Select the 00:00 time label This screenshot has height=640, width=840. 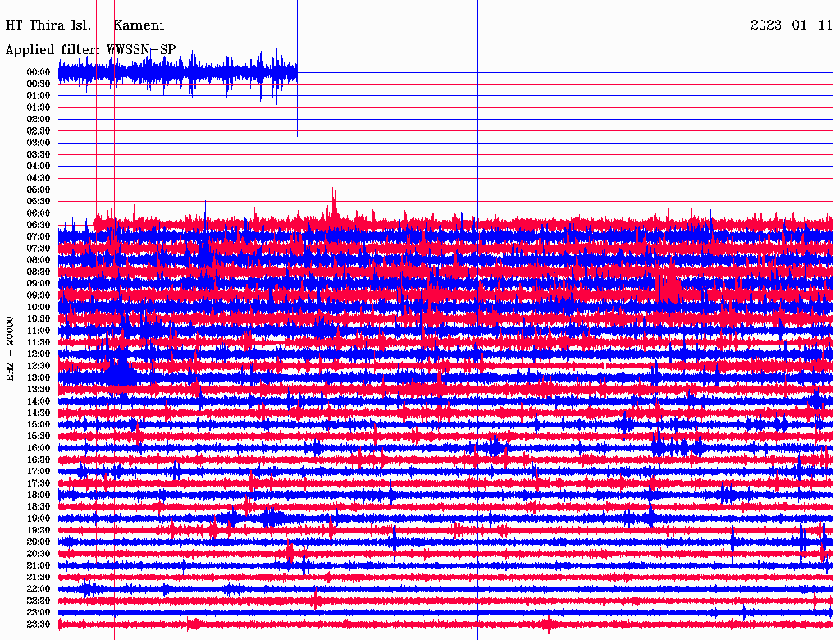tap(39, 72)
